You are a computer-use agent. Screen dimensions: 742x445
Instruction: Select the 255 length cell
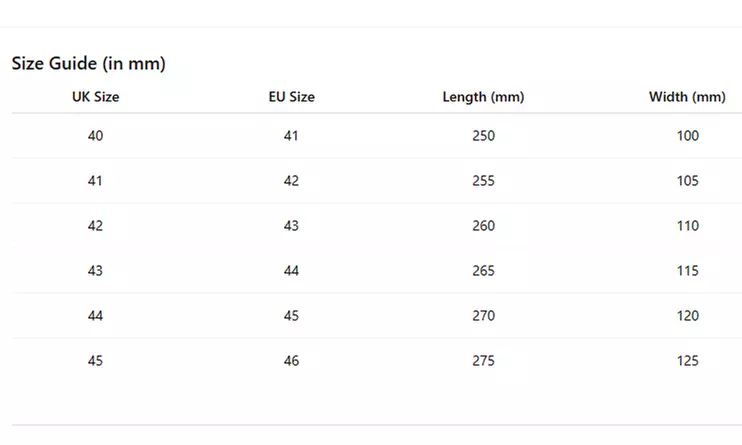pyautogui.click(x=483, y=181)
